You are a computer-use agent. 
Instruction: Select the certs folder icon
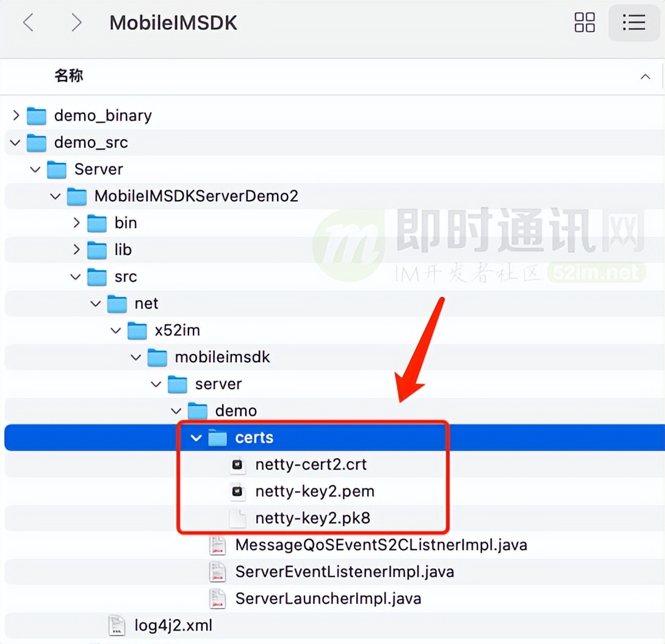[x=218, y=437]
